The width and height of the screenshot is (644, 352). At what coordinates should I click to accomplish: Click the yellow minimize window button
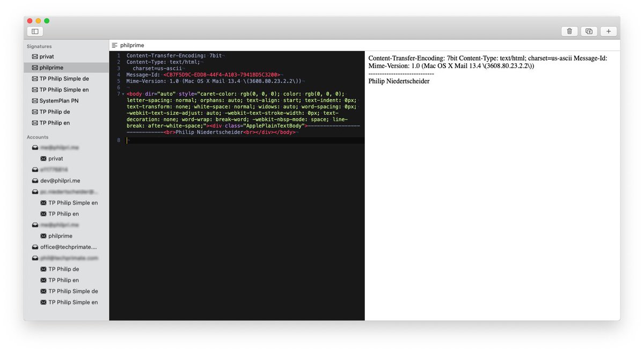click(38, 21)
